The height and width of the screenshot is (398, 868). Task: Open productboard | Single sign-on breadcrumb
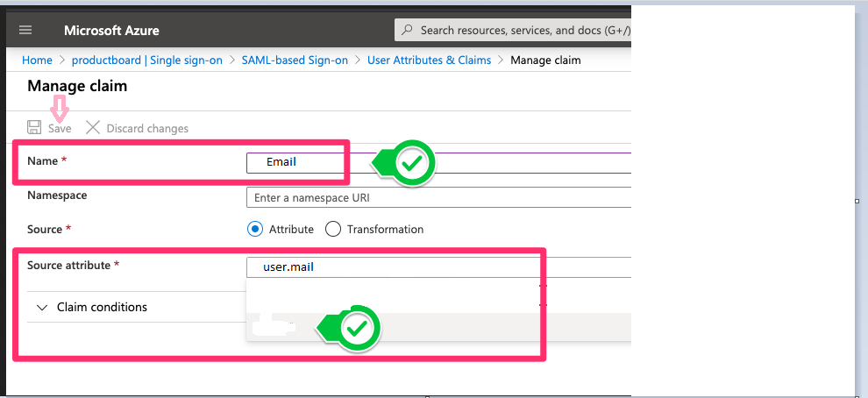pyautogui.click(x=147, y=60)
